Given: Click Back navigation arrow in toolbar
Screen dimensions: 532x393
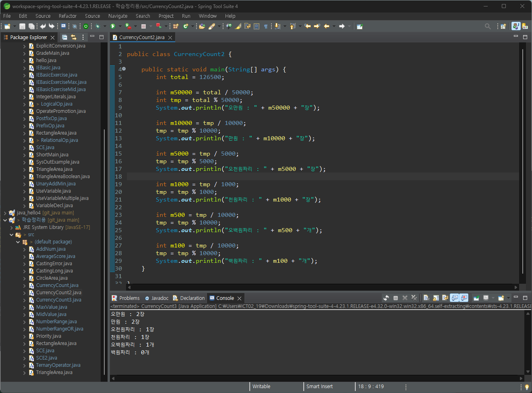Looking at the screenshot, I should 327,26.
